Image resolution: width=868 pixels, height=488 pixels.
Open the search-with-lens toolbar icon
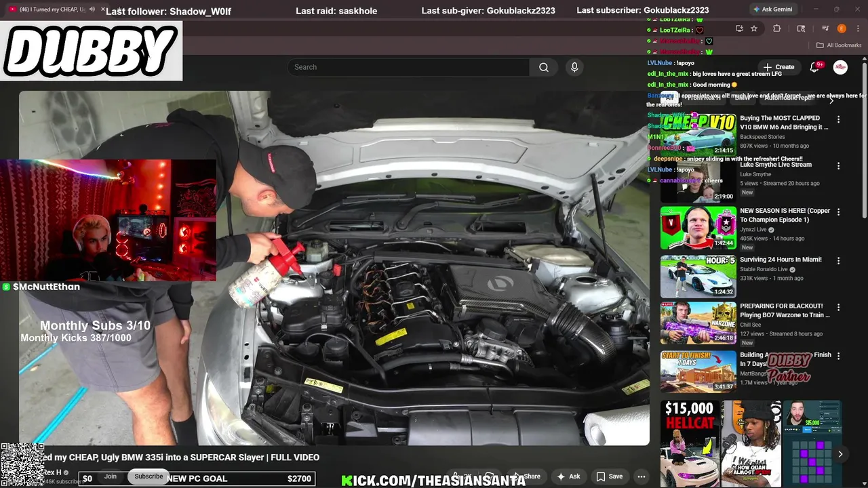pyautogui.click(x=801, y=28)
